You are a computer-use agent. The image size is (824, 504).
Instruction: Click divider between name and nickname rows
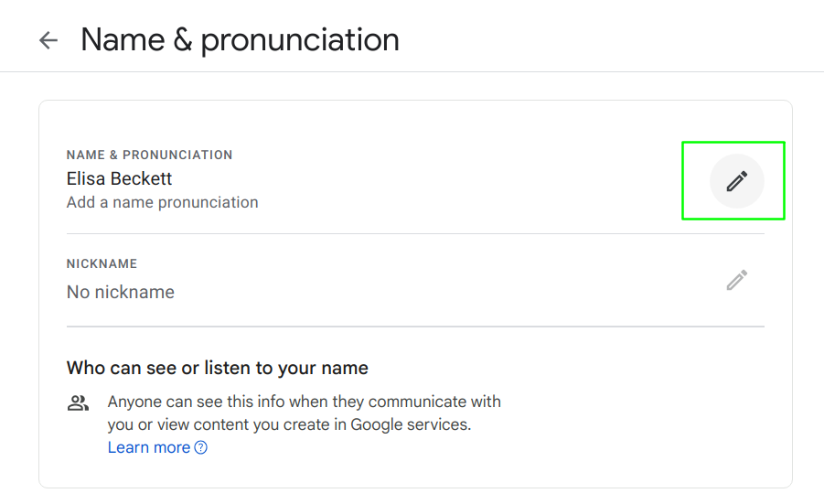(x=415, y=233)
